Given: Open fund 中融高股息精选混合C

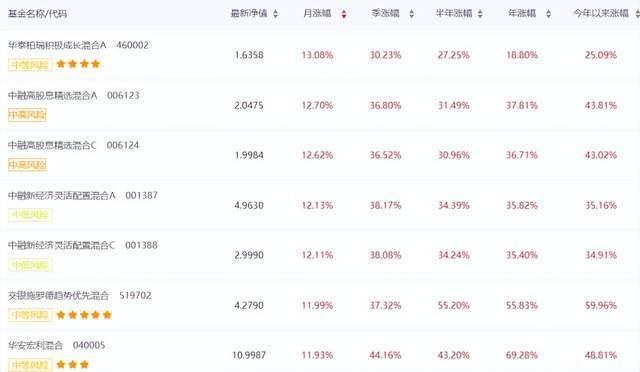Looking at the screenshot, I should tap(52, 145).
